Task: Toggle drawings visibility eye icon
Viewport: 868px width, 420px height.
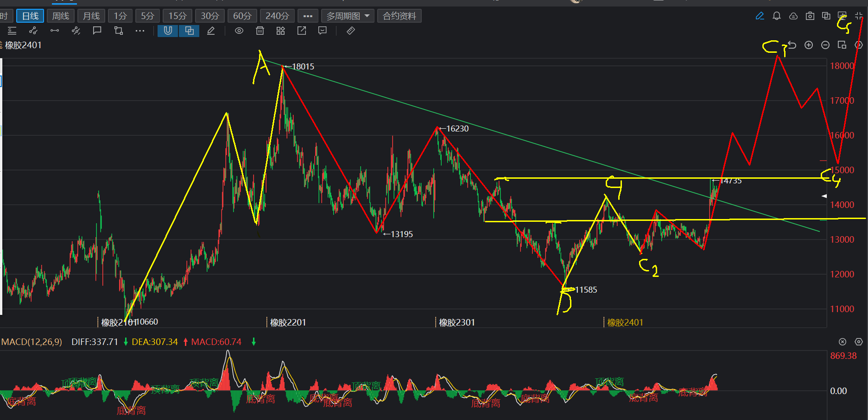Action: tap(239, 31)
